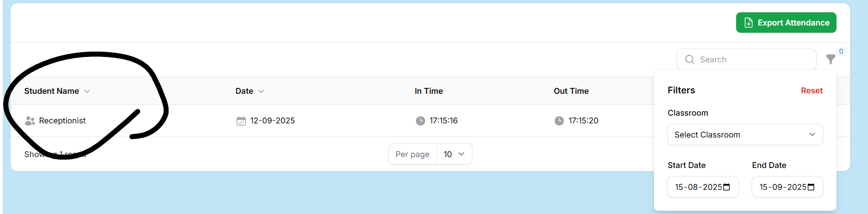868x214 pixels.
Task: Open the End Date calendar picker icon
Action: pos(811,187)
